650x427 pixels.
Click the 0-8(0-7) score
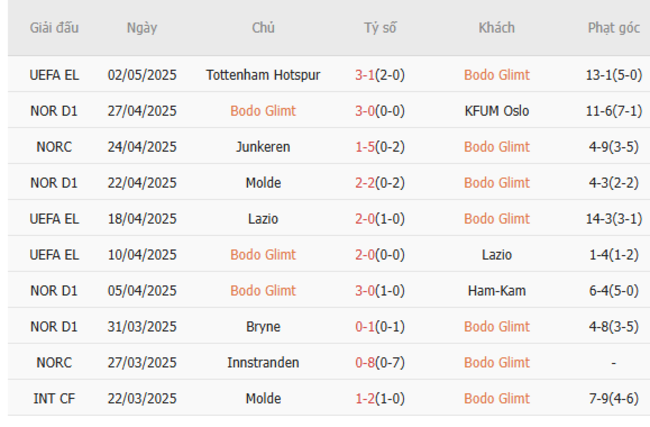tap(379, 363)
